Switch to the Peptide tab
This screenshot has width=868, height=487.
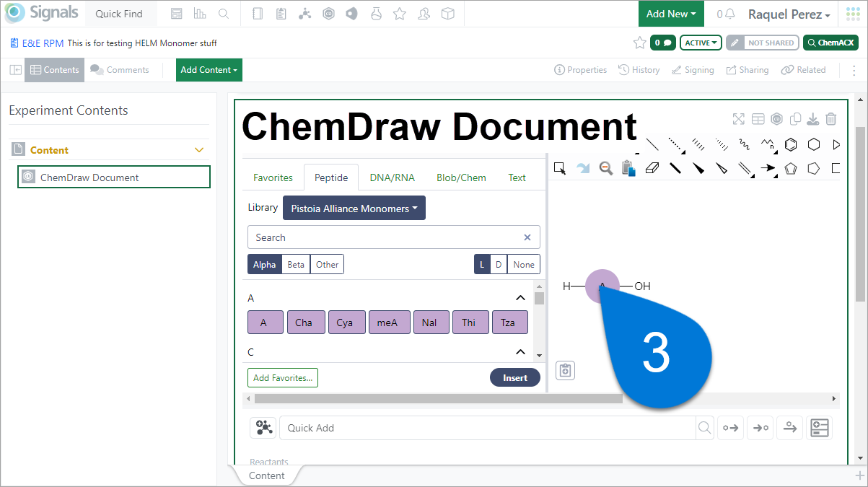[331, 177]
